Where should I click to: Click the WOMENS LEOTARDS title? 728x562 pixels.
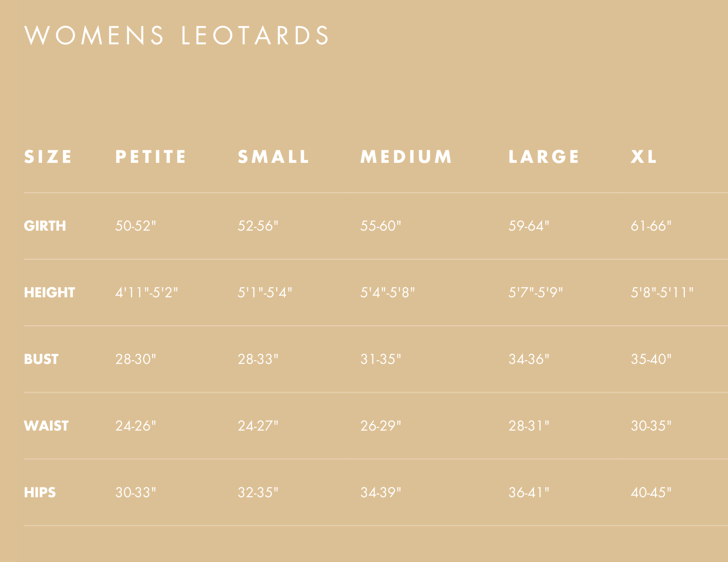coord(177,36)
